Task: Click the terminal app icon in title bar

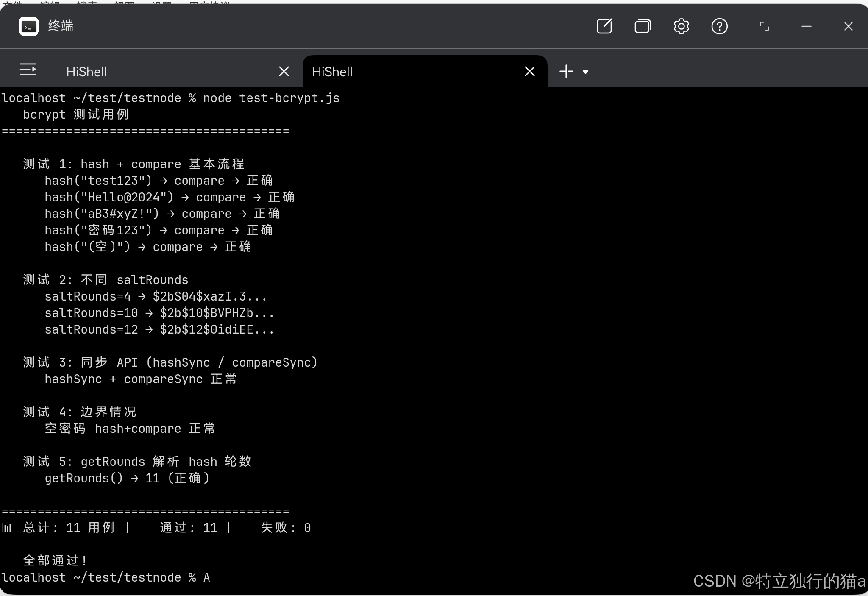Action: pos(29,26)
